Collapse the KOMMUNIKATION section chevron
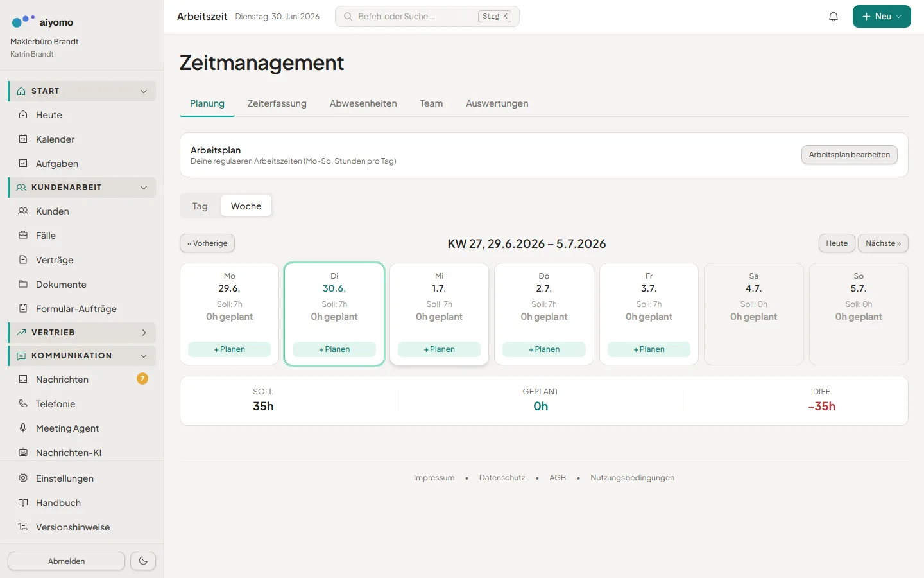 point(144,356)
